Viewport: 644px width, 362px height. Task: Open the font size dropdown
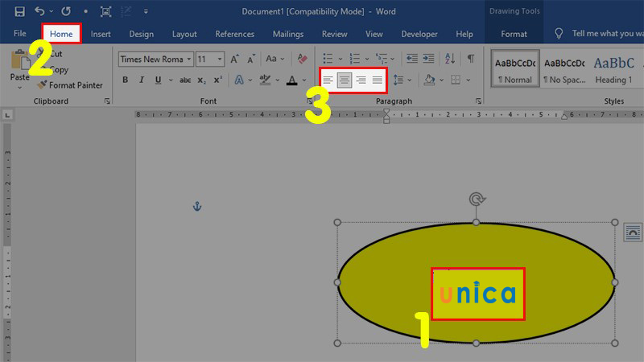(x=221, y=59)
